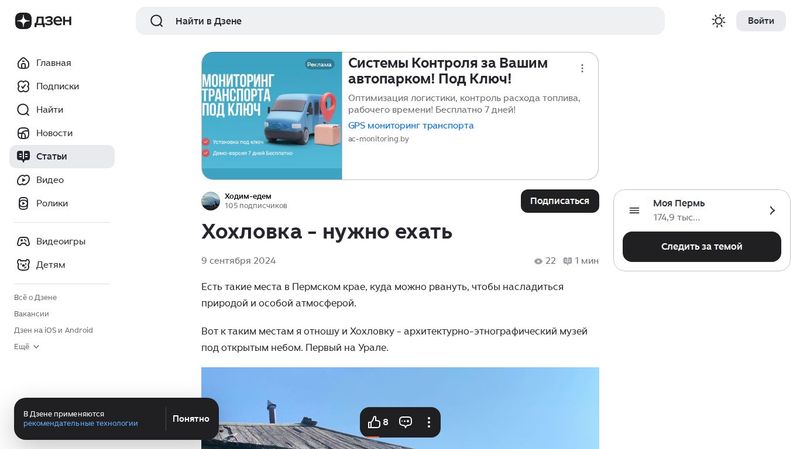Open comments via speech bubble icon
The image size is (800, 449).
coord(406,422)
